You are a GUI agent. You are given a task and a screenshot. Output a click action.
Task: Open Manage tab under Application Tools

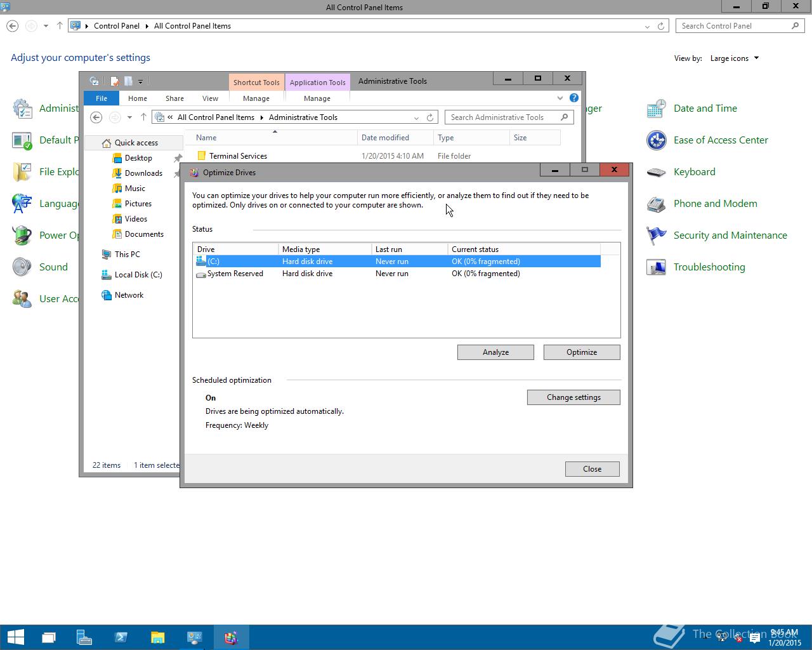coord(317,98)
